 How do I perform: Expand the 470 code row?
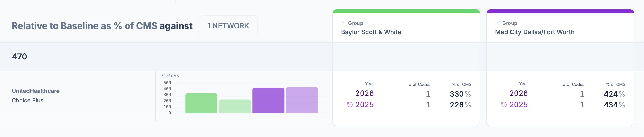(x=166, y=57)
